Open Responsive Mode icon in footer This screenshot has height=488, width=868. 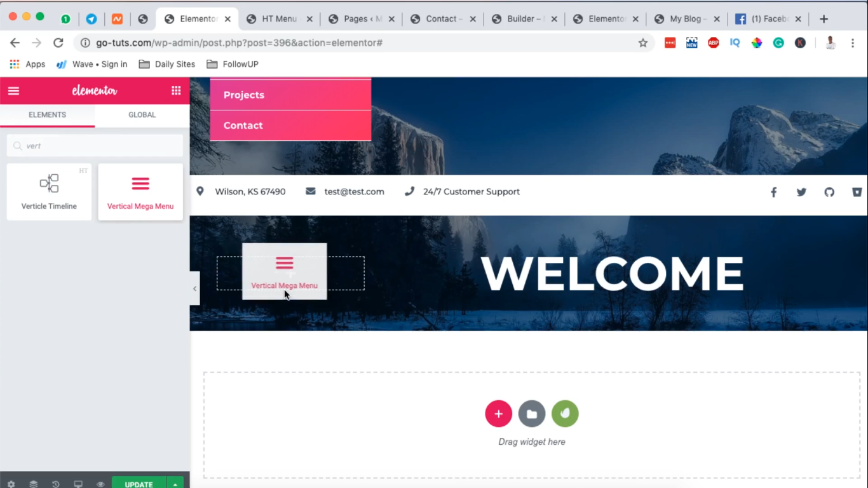tap(78, 484)
